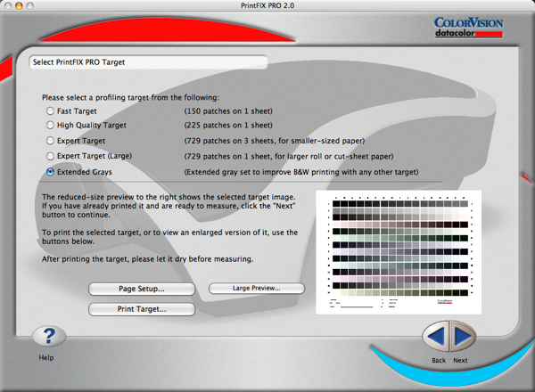Click the '(150 patches on 1 sheet)' text
Viewport: 535px width, 392px height.
pos(228,111)
